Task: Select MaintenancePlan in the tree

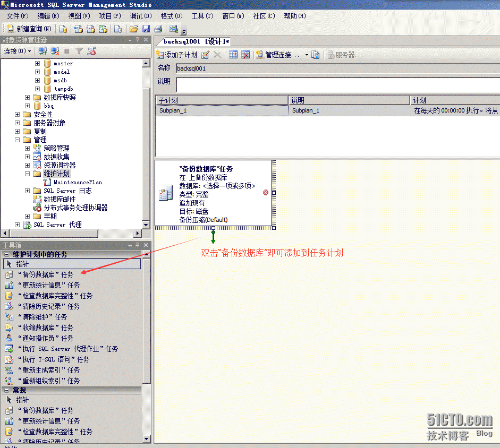Action: 78,182
